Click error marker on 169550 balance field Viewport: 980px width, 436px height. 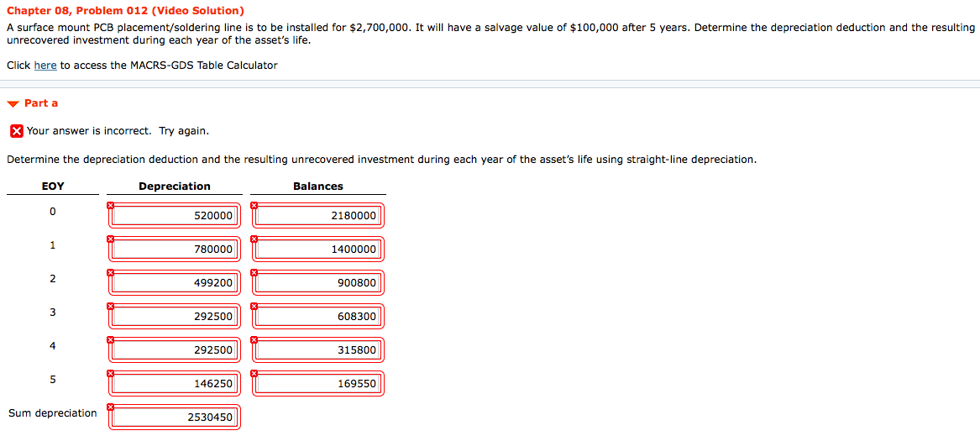tap(254, 373)
